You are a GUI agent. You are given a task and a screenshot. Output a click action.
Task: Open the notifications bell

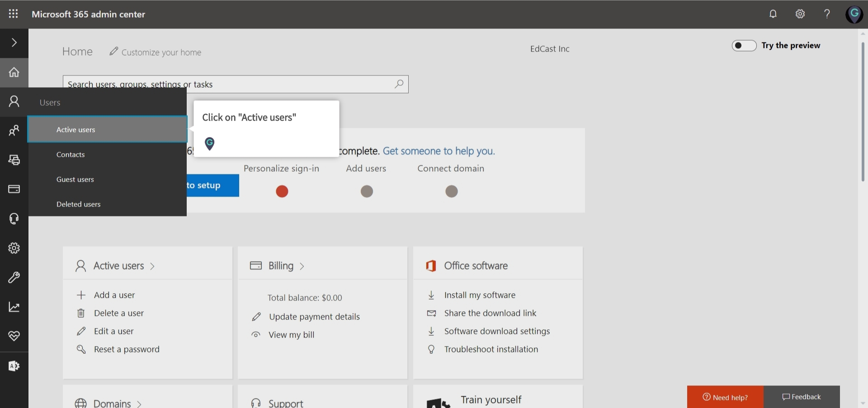point(773,14)
